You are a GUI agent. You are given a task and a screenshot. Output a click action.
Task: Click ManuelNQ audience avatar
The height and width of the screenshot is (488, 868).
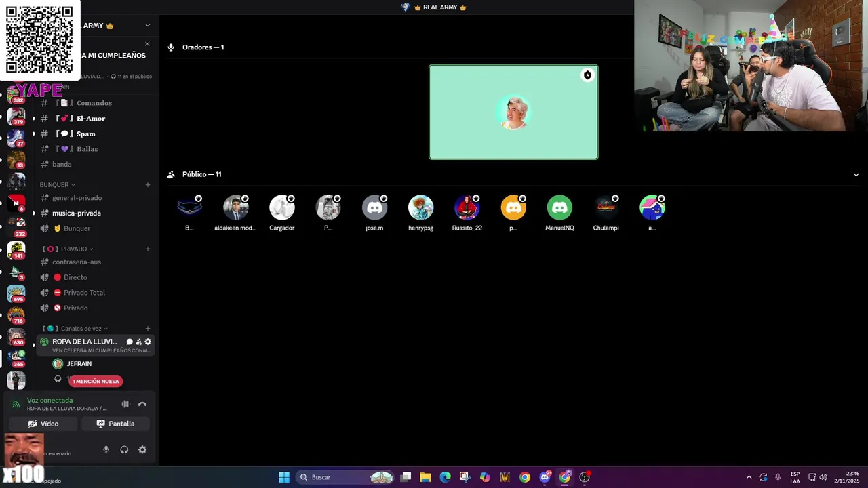point(559,207)
